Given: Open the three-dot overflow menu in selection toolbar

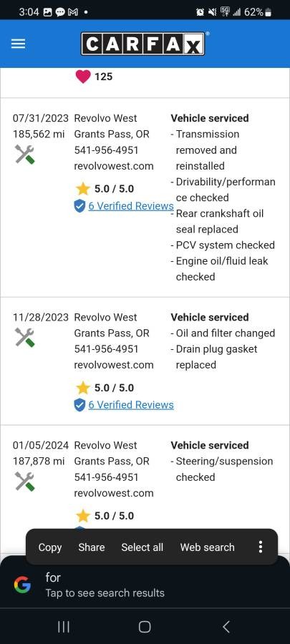Looking at the screenshot, I should [x=261, y=547].
